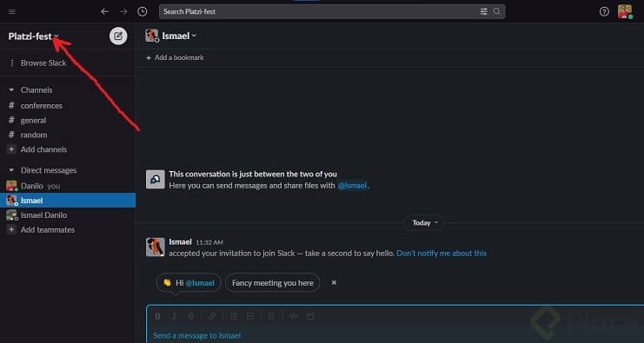Open the profile avatar in top bar

(x=625, y=11)
